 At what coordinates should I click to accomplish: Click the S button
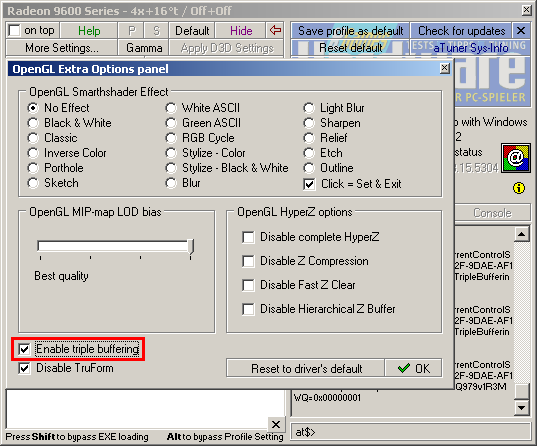point(156,30)
